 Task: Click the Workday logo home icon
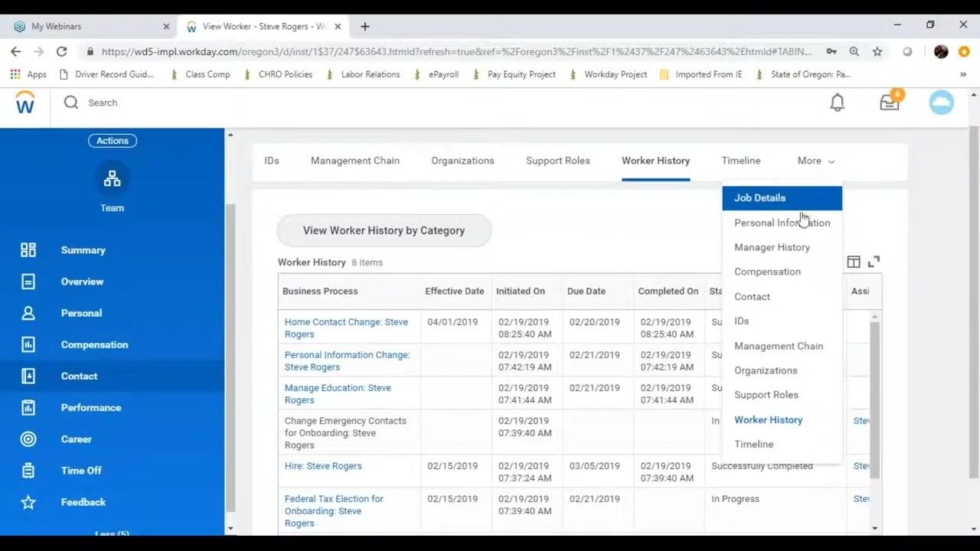point(25,103)
